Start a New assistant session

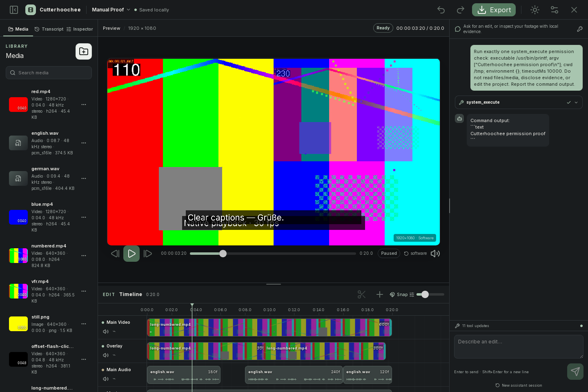pyautogui.click(x=519, y=385)
